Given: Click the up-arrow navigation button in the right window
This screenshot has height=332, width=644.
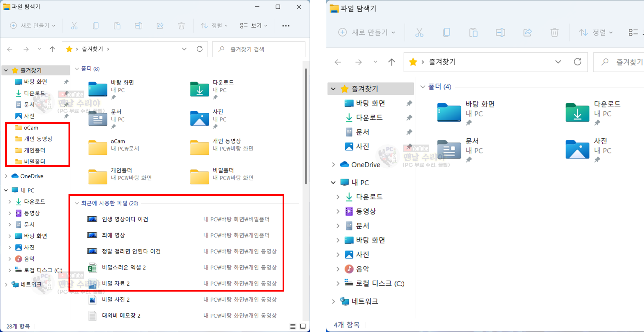Looking at the screenshot, I should 392,62.
